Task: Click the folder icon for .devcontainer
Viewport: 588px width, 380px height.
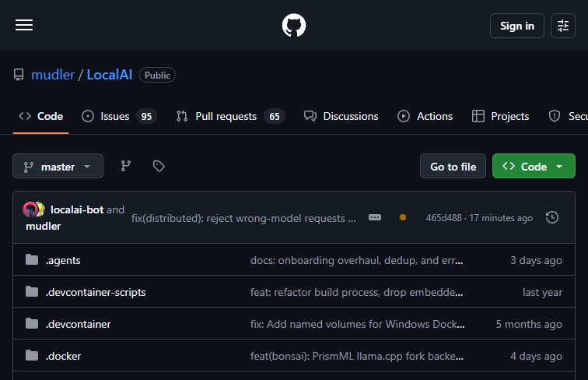Action: tap(32, 323)
